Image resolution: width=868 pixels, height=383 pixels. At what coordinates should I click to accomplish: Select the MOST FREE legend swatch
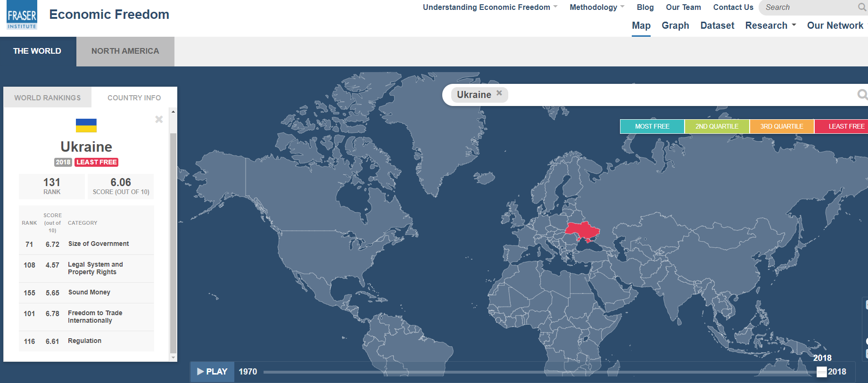pyautogui.click(x=652, y=126)
